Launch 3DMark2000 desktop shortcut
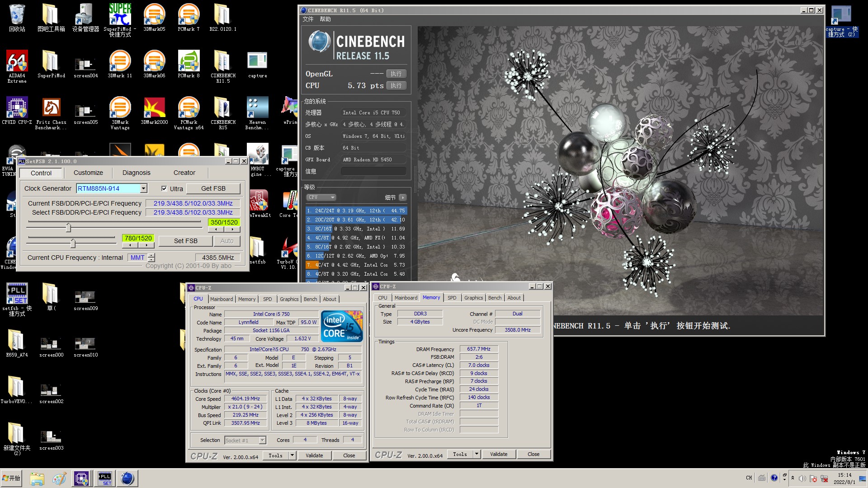 coord(154,111)
